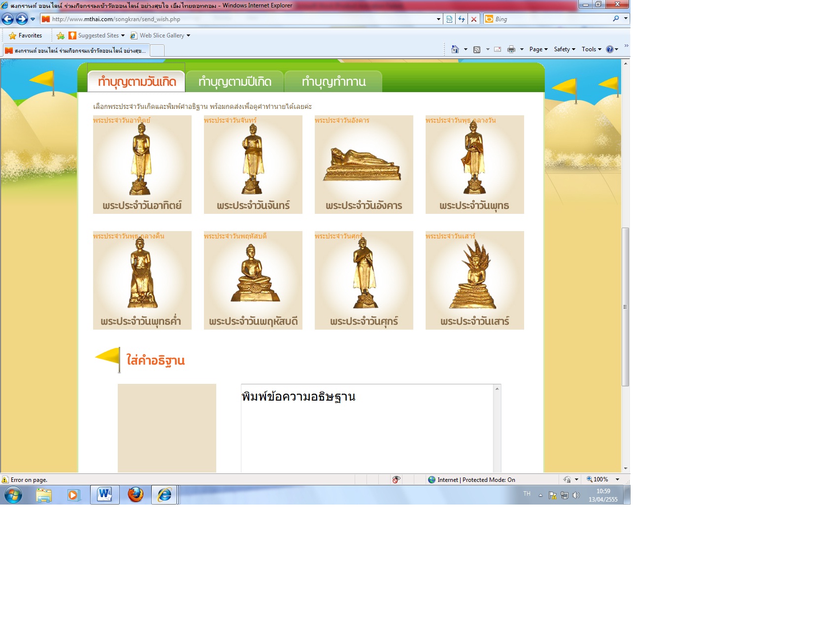Open Firefox from the Windows taskbar

(x=135, y=495)
